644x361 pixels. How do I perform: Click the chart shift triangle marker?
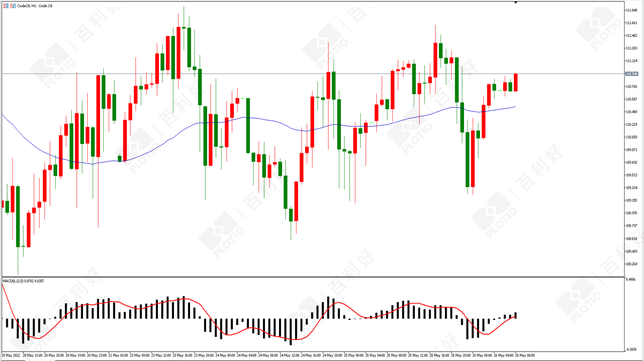click(516, 3)
